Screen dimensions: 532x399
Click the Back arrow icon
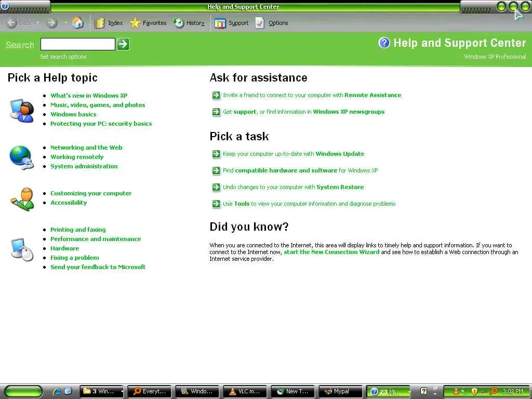tap(11, 23)
